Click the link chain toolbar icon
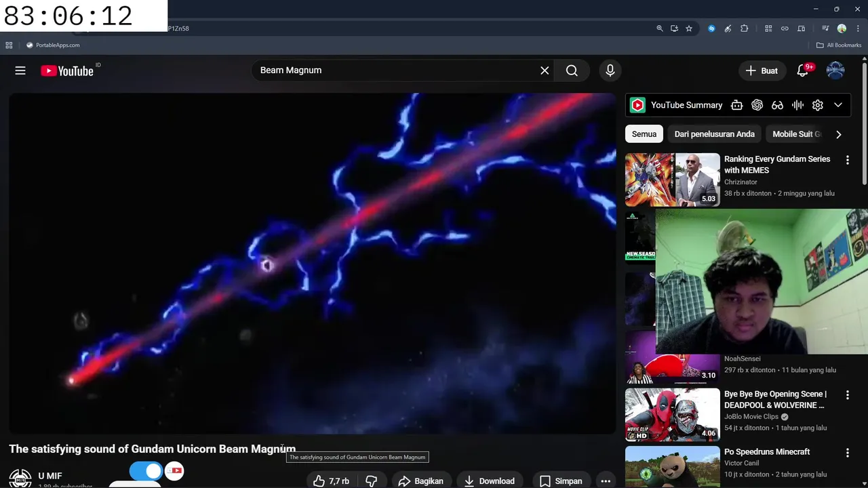This screenshot has width=868, height=488. [785, 28]
